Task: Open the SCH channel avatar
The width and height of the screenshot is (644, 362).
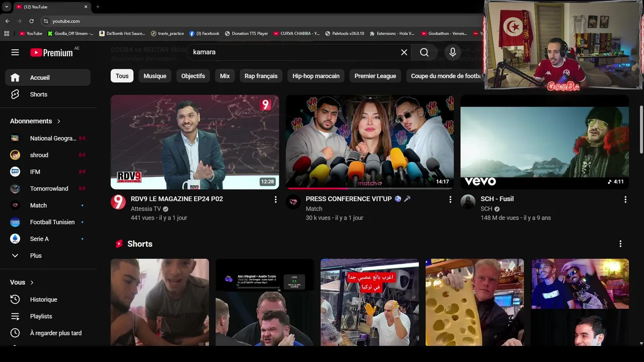Action: 468,202
